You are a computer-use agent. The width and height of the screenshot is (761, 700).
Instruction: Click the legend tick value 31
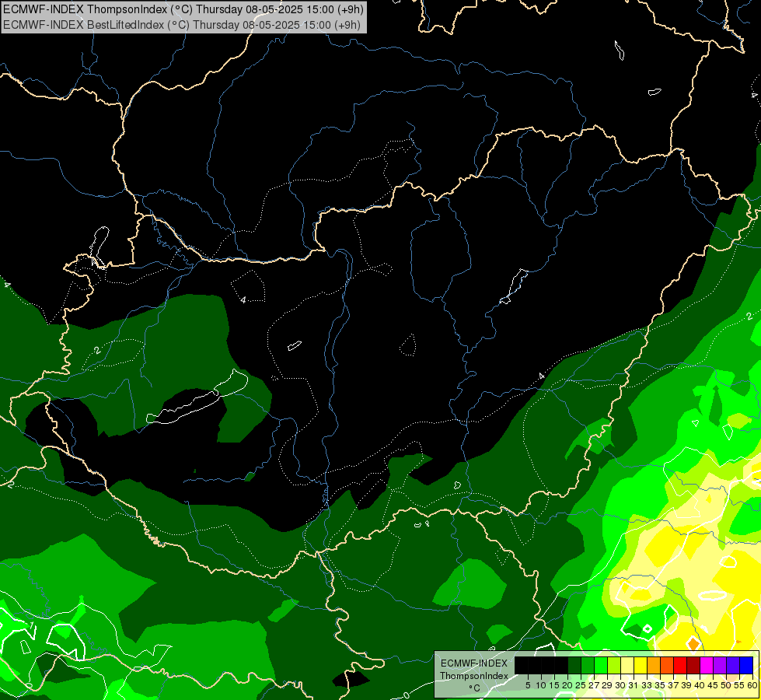[x=634, y=685]
